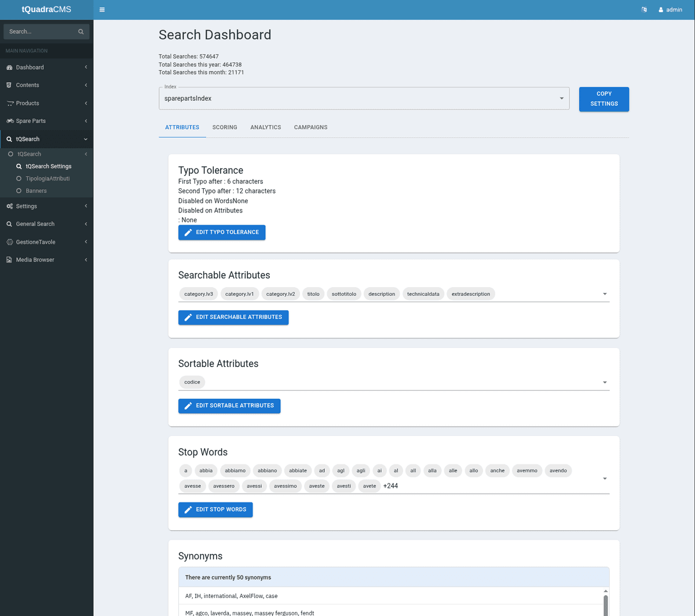Open the Media Browser icon
The height and width of the screenshot is (616, 695).
[x=9, y=259]
